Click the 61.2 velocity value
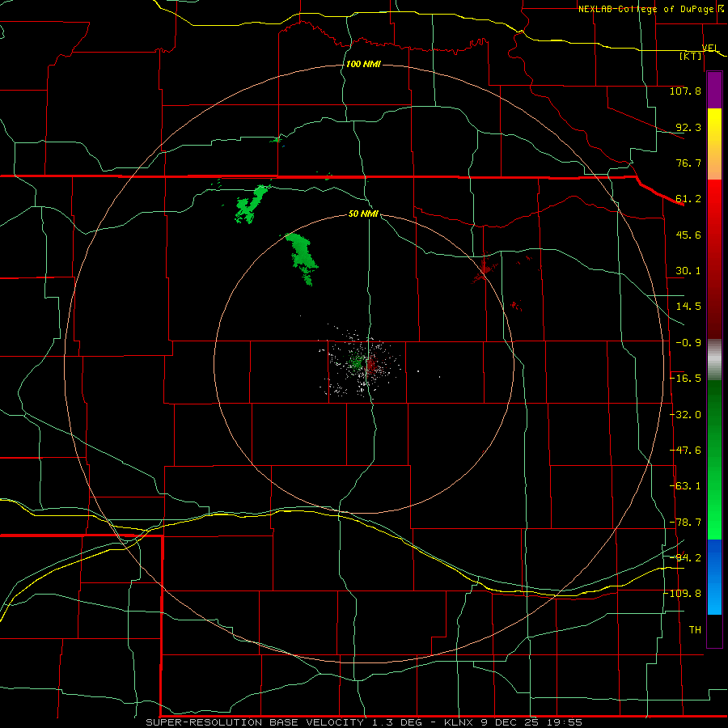This screenshot has width=728, height=728. tap(688, 199)
